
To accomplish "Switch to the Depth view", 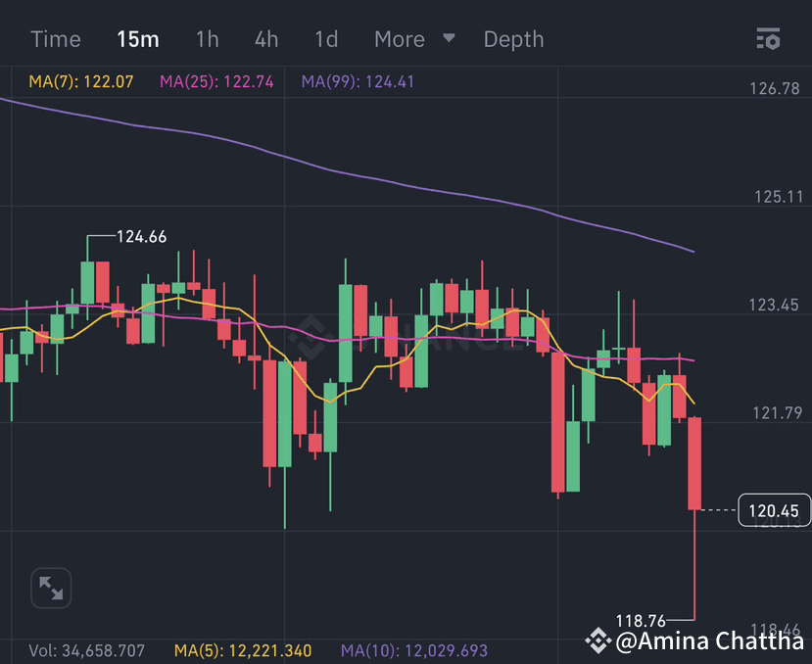I will 513,39.
